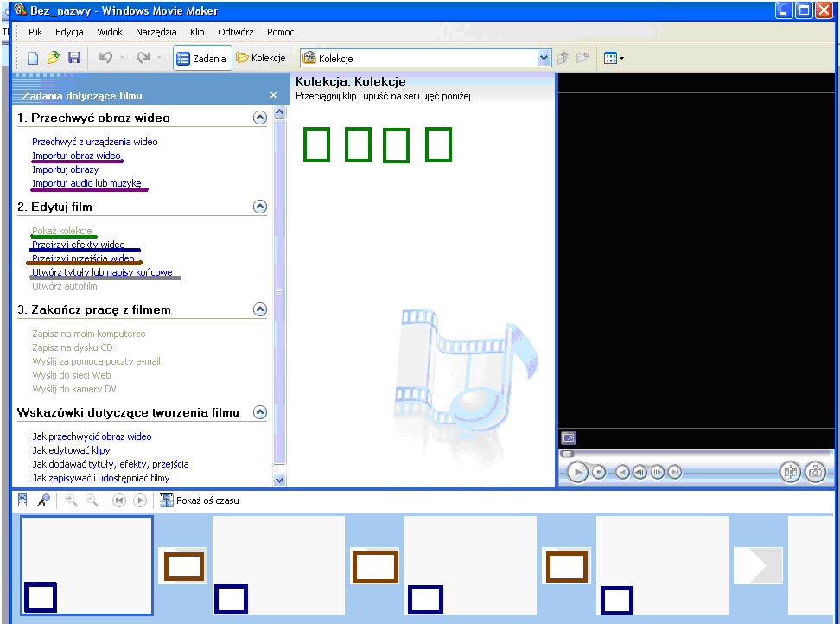The width and height of the screenshot is (840, 624).
Task: Open the Odtwórz menu
Action: pos(236,32)
